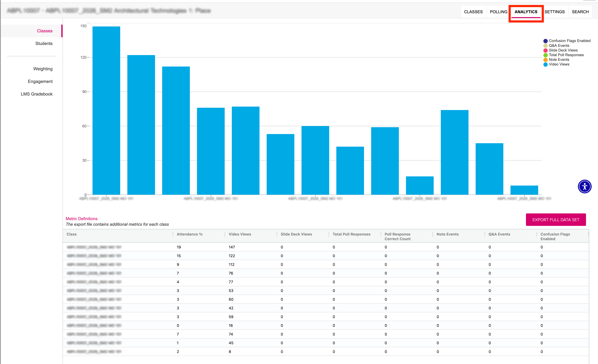
Task: Toggle Video Views legend item
Action: point(556,64)
